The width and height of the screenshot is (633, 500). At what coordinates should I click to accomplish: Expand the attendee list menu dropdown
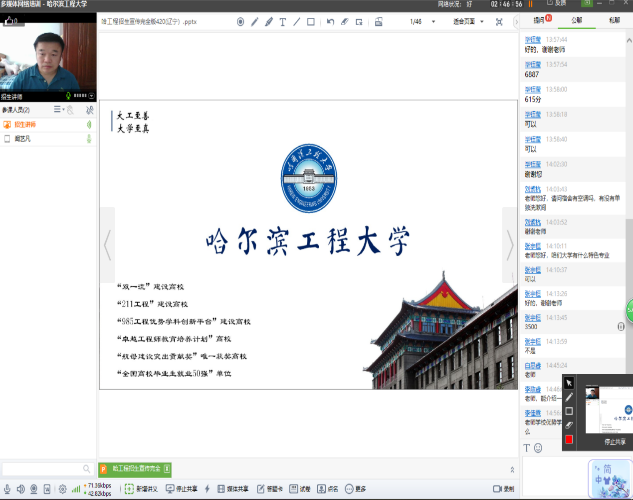pyautogui.click(x=60, y=109)
